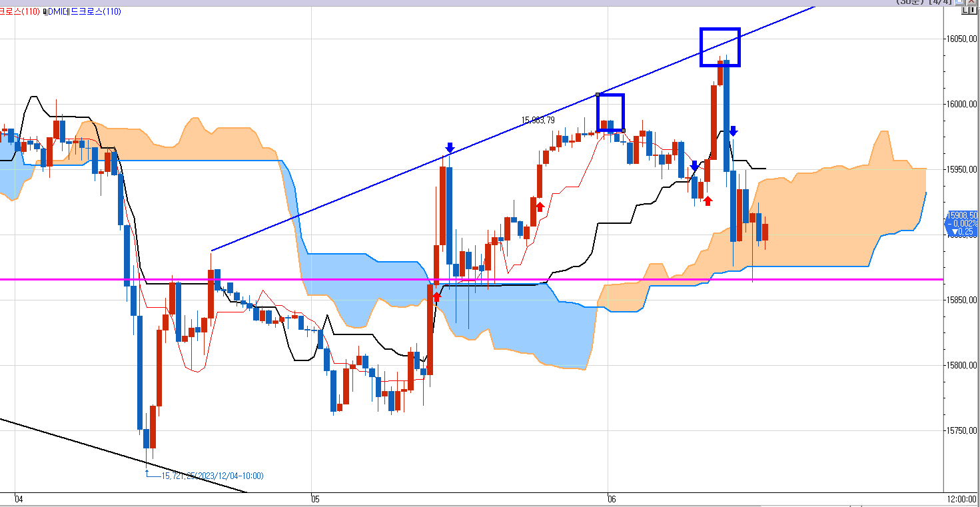Viewport: 980px width, 507px height.
Task: Click the restore window button in the title bar
Action: coord(960,2)
